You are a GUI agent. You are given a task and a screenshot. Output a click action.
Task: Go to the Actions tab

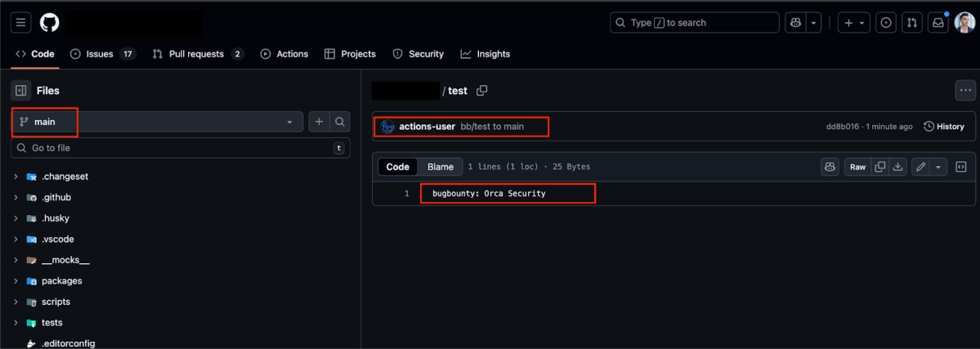pos(284,54)
